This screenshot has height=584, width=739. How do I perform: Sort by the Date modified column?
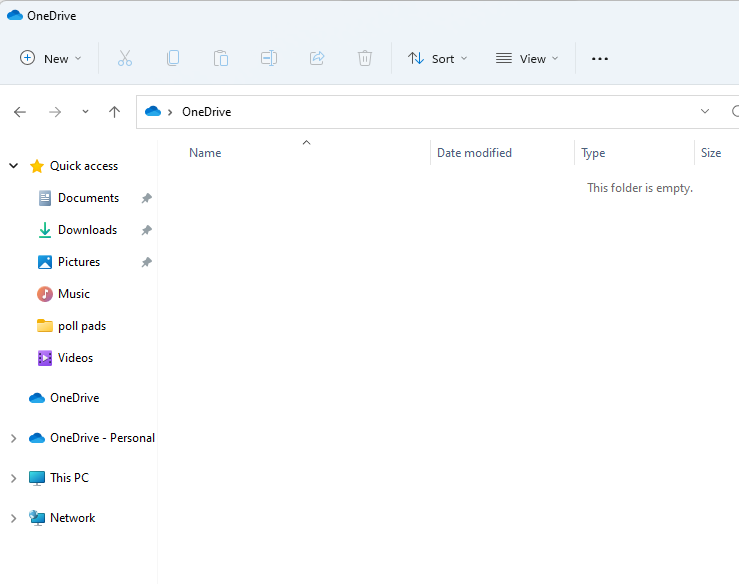(x=474, y=153)
